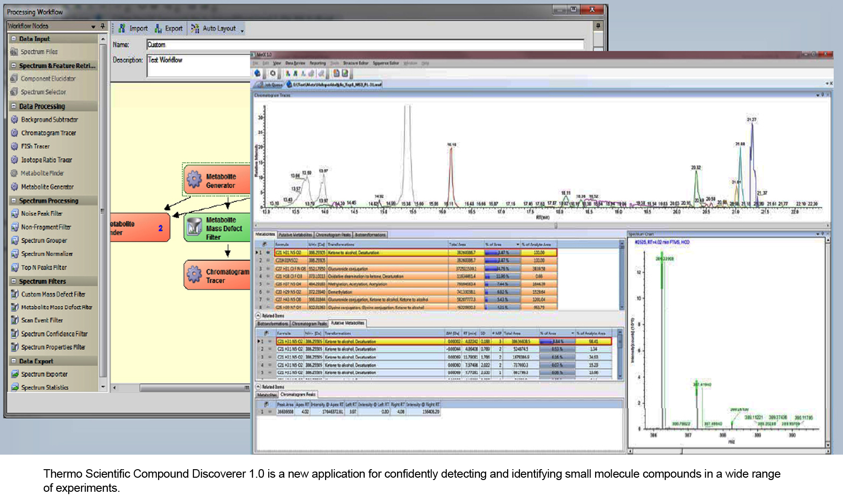Select the Spectrum Grouper node icon
843x504 pixels.
[14, 240]
